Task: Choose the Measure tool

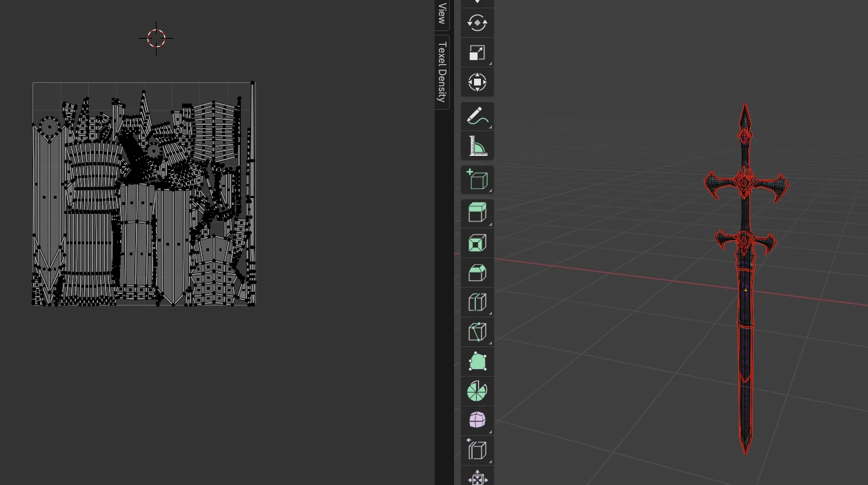Action: (477, 146)
